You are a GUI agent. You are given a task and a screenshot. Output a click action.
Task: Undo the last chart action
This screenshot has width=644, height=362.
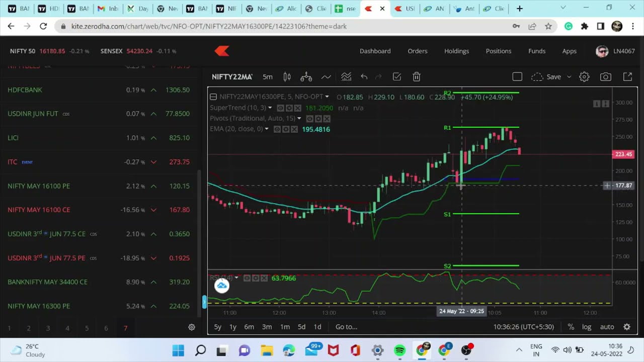coord(364,77)
